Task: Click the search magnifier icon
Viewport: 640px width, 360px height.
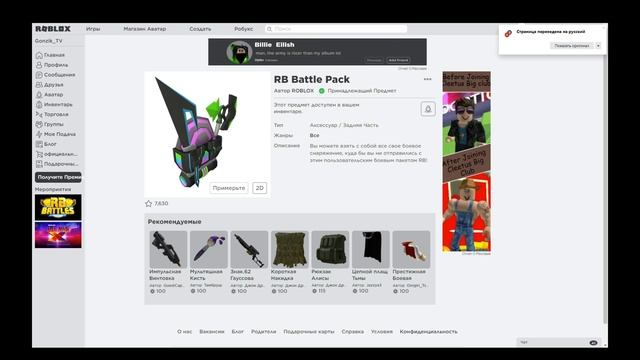Action: point(269,29)
